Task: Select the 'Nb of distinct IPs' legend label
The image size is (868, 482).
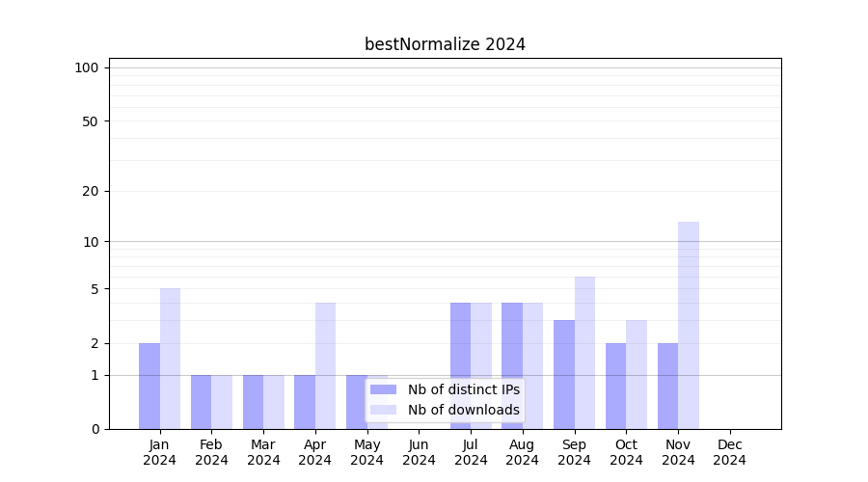Action: [463, 389]
